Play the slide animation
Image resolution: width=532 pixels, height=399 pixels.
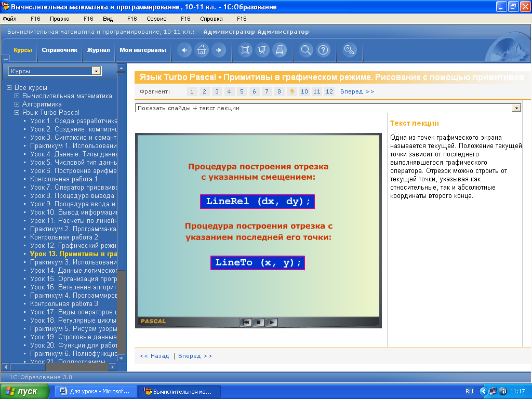click(271, 322)
